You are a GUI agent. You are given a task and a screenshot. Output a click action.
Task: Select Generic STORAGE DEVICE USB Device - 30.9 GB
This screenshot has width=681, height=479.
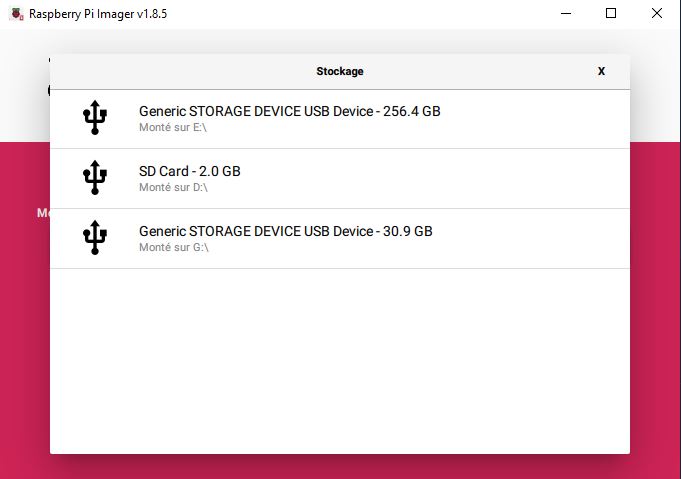(x=340, y=238)
